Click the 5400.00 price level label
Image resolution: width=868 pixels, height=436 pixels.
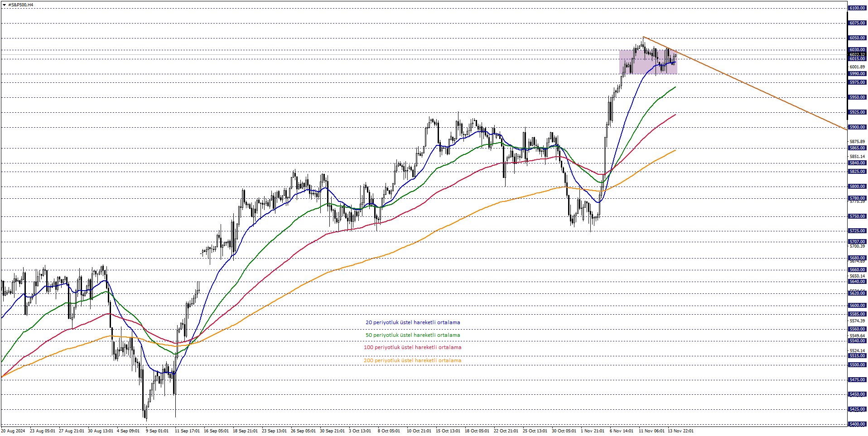[857, 424]
